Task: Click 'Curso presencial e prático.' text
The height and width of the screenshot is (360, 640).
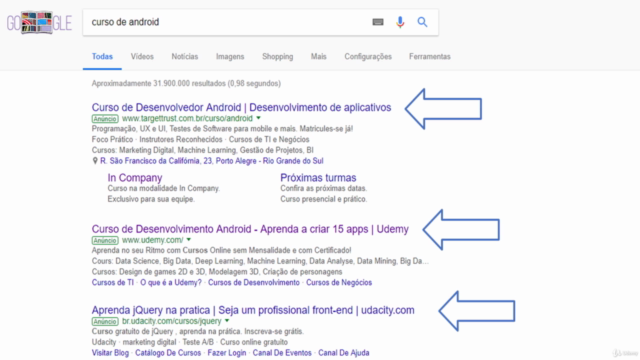Action: [x=323, y=199]
